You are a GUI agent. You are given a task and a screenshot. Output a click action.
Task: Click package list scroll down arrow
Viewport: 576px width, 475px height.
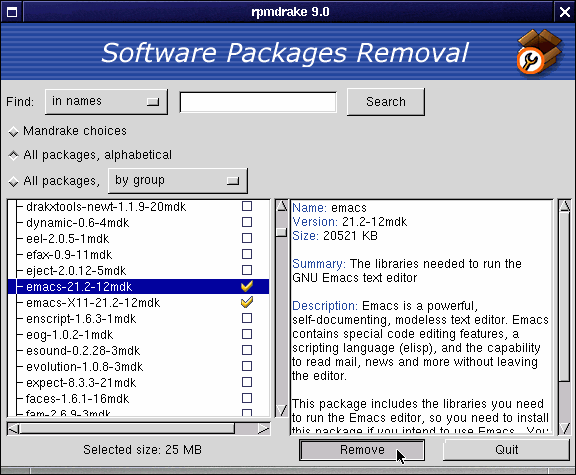click(282, 410)
